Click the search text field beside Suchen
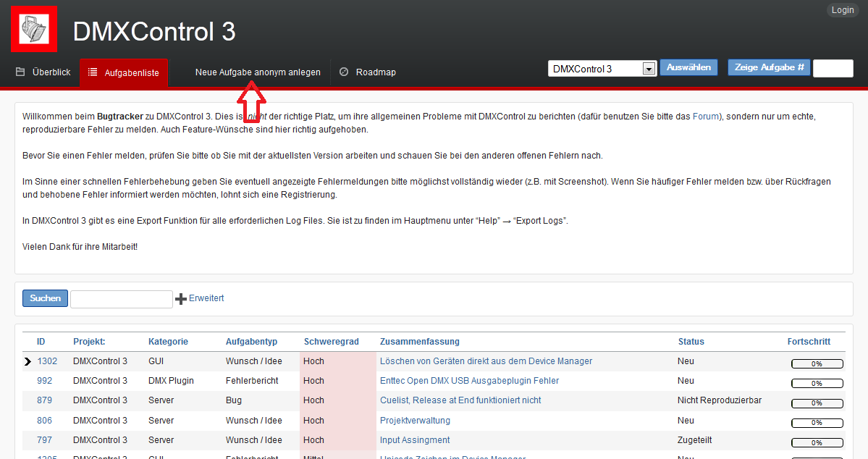 tap(121, 299)
